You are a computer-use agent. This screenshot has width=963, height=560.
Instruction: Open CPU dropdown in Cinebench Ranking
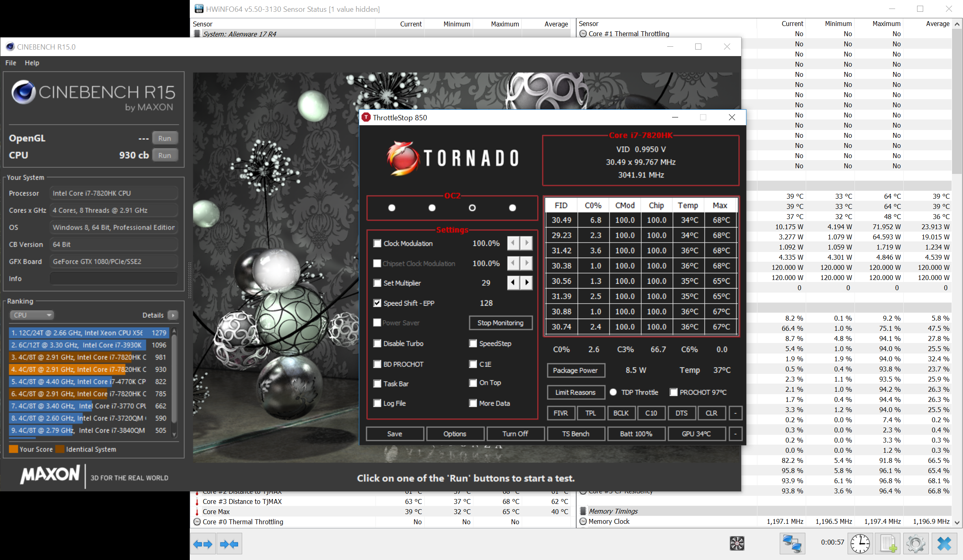tap(32, 315)
